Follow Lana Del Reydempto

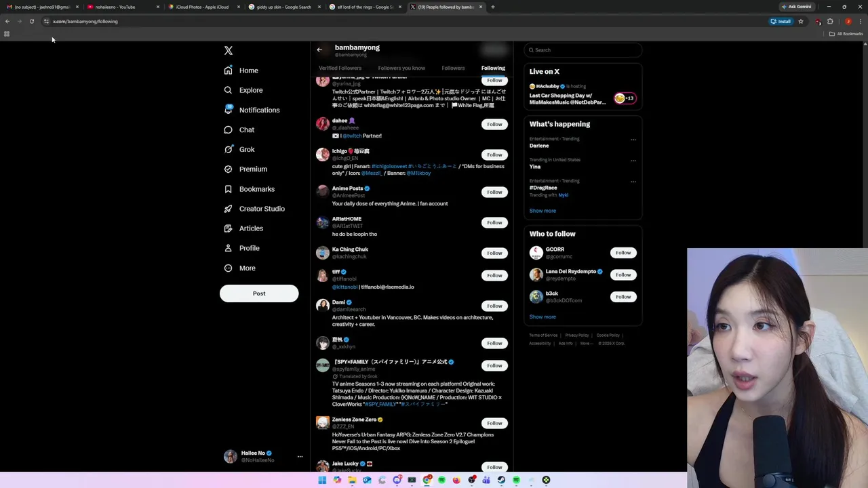click(623, 274)
